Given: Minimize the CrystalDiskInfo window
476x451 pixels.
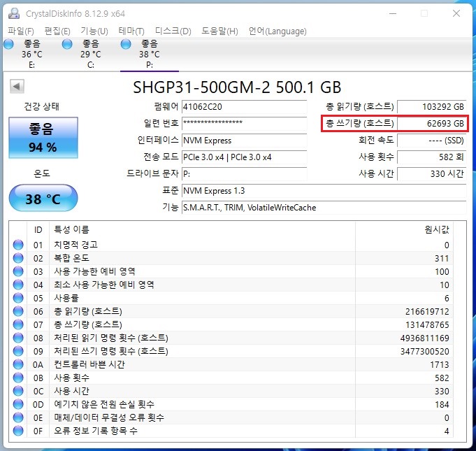Looking at the screenshot, I should (393, 14).
